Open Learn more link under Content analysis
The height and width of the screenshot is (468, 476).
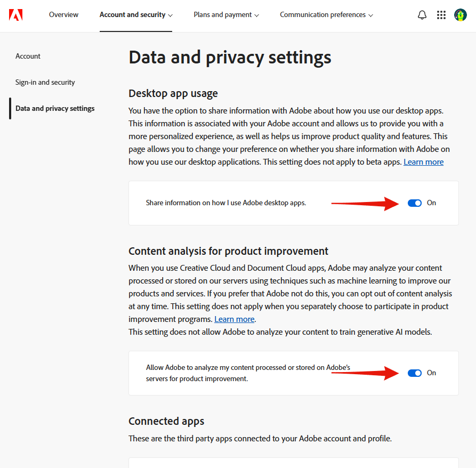coord(235,319)
